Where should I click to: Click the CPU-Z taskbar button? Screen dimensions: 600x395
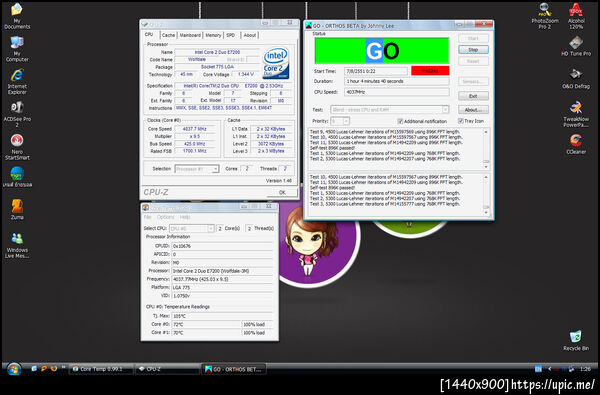coord(167,369)
